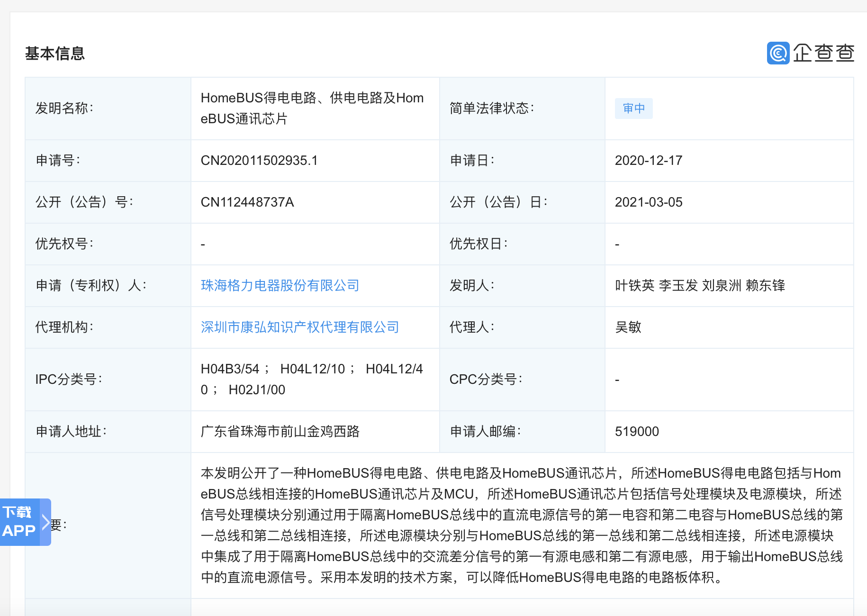This screenshot has height=616, width=867.
Task: Click the blue 审中 status badge background
Action: coord(634,109)
